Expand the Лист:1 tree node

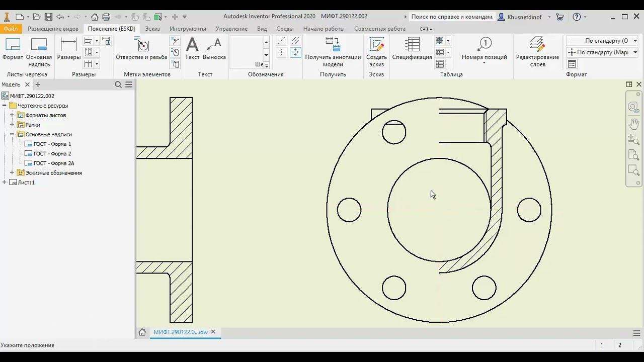tap(5, 183)
